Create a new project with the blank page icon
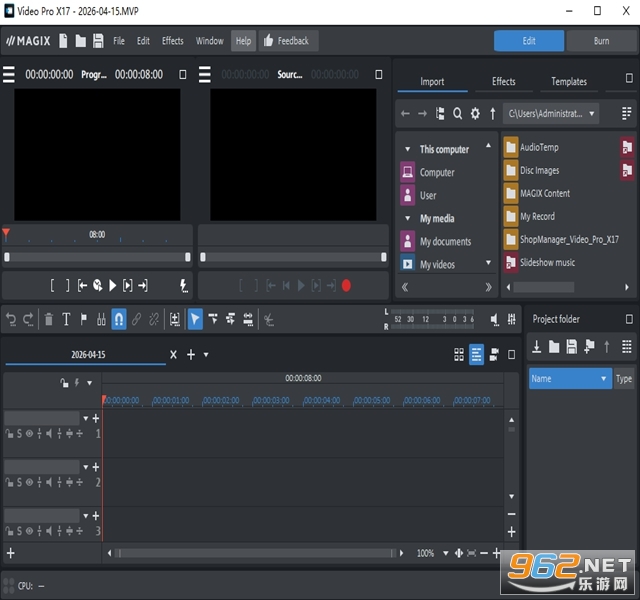This screenshot has width=640, height=600. click(x=63, y=41)
